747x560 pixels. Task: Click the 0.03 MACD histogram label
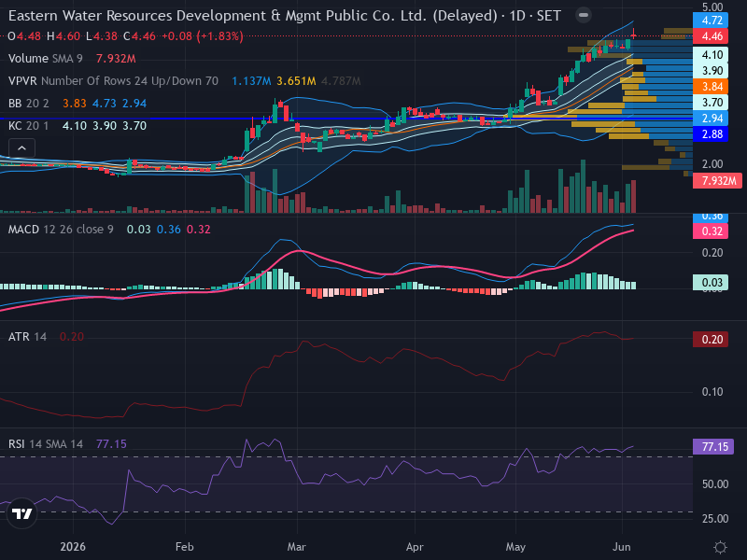click(x=711, y=283)
